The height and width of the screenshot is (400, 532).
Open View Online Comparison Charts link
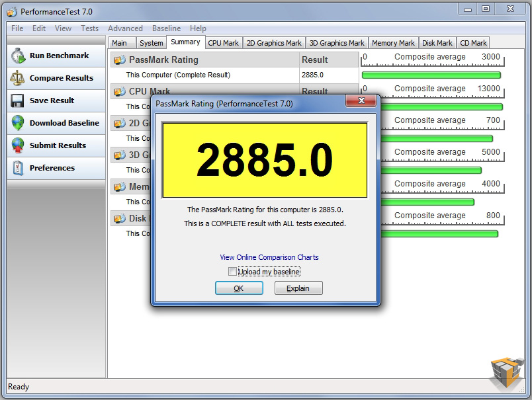[x=269, y=257]
